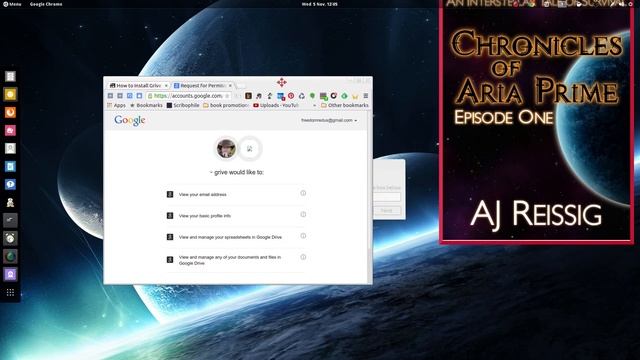Click the recycle-arrows extension icon

click(302, 96)
